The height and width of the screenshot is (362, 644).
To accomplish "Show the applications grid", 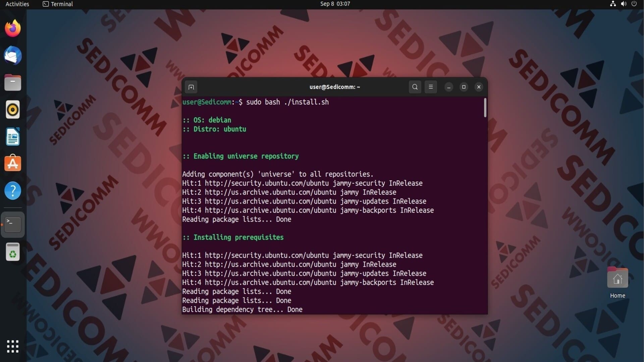I will [x=13, y=346].
